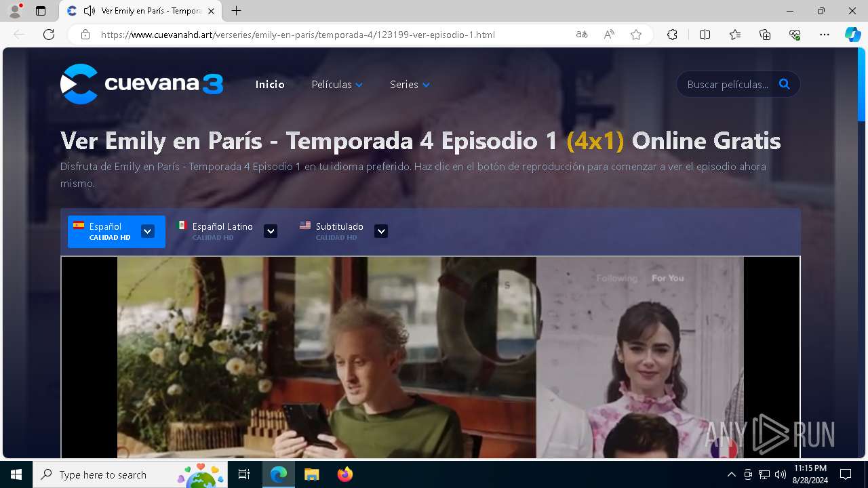Viewport: 868px width, 488px height.
Task: Open a new browser tab
Action: point(236,11)
